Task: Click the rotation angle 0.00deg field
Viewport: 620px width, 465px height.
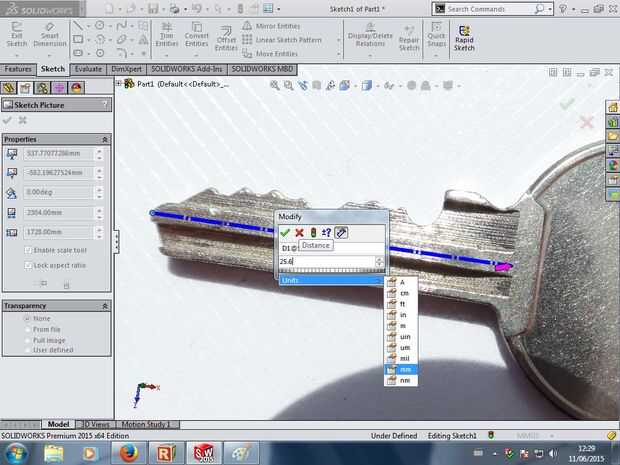Action: [57, 192]
